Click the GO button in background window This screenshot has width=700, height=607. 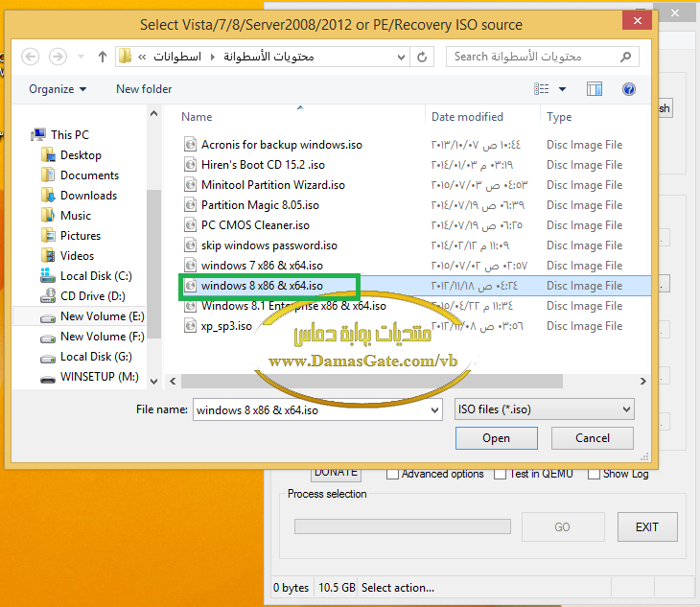tap(563, 527)
